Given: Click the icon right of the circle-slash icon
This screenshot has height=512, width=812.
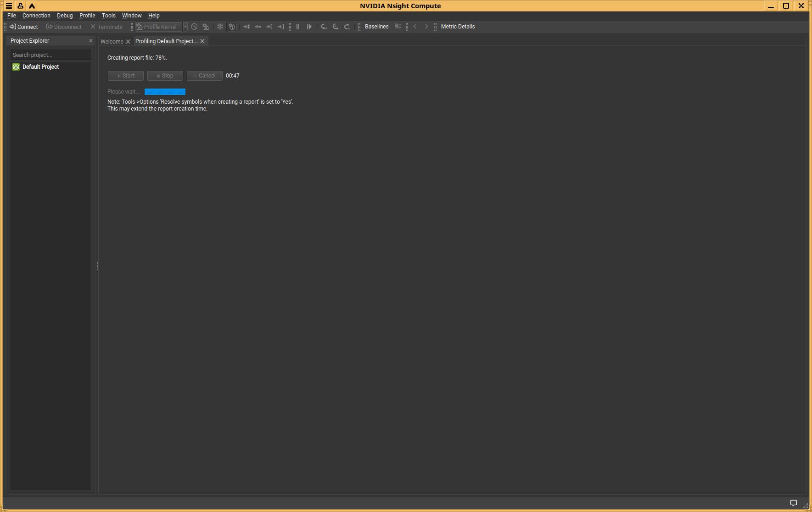Looking at the screenshot, I should [x=206, y=27].
